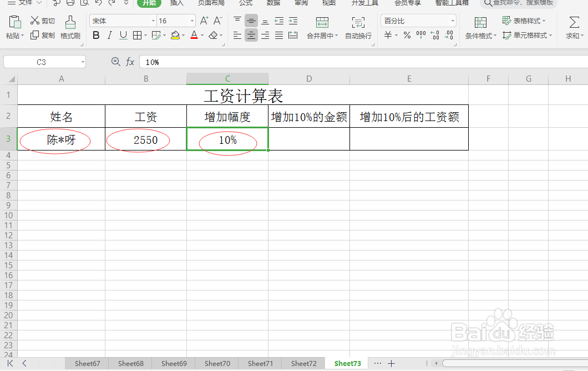Switch to the 页面布局 (Page Layout) tab
Screen dimensions: 588x371
pyautogui.click(x=211, y=3)
